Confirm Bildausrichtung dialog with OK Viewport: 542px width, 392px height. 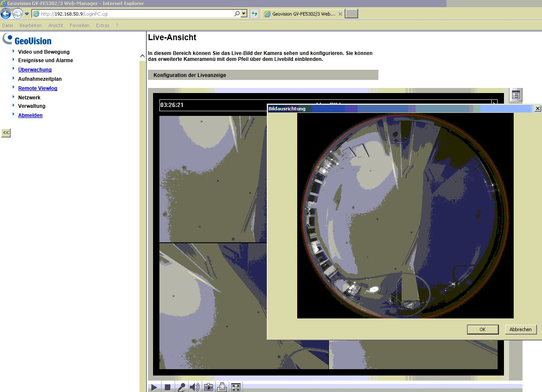482,329
